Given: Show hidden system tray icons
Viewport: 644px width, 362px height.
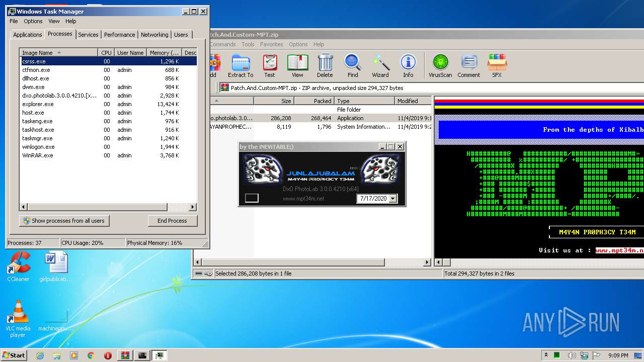Looking at the screenshot, I should [x=546, y=355].
